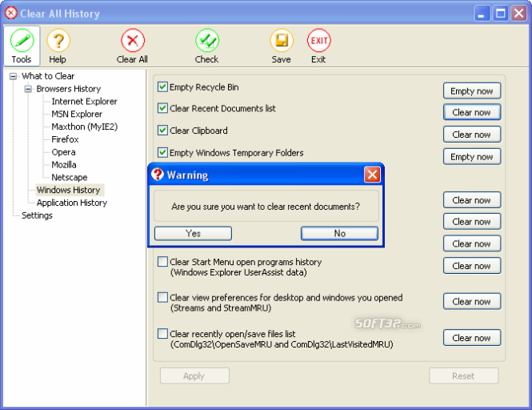Click the Reset button
The image size is (532, 410).
click(x=463, y=376)
